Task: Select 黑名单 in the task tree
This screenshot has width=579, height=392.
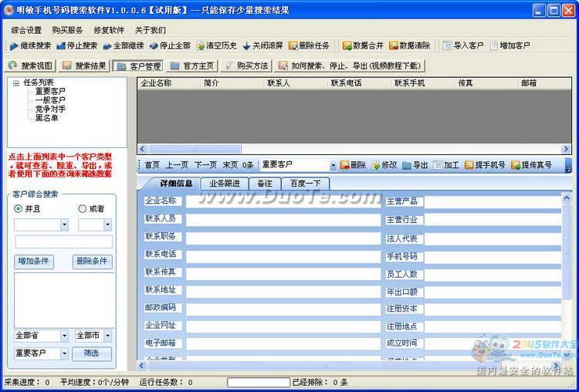Action: pos(46,118)
